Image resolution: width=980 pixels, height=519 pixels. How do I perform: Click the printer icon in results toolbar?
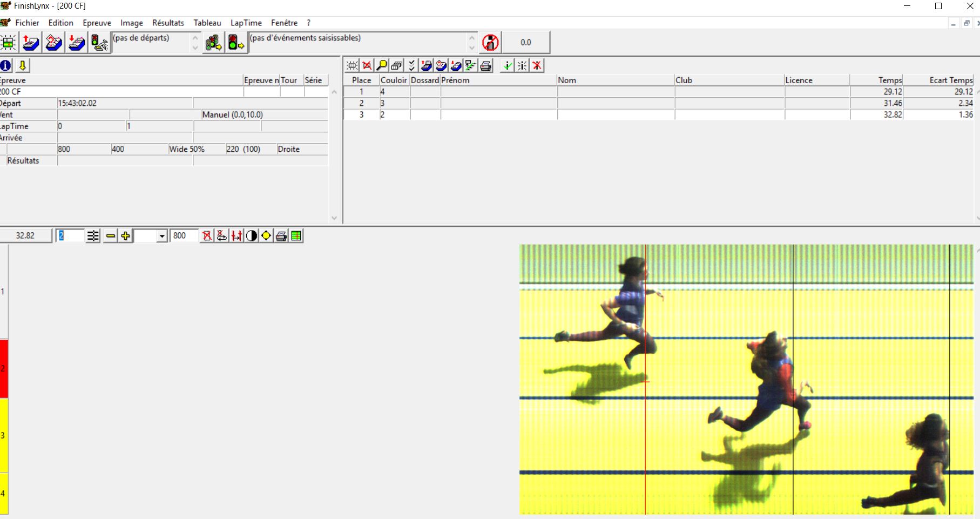(486, 66)
